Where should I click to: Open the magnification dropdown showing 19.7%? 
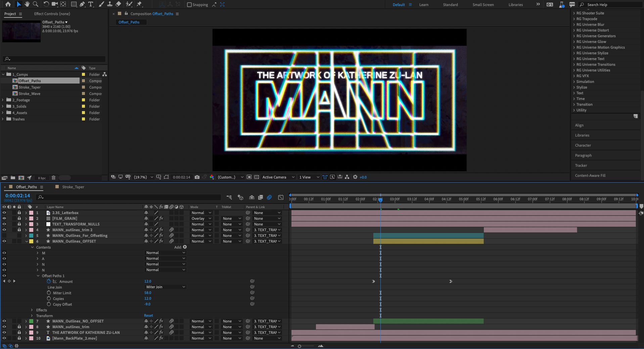141,177
